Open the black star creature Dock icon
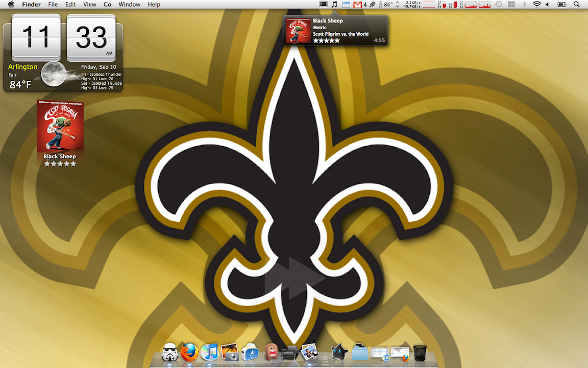This screenshot has width=588, height=368. pos(339,353)
